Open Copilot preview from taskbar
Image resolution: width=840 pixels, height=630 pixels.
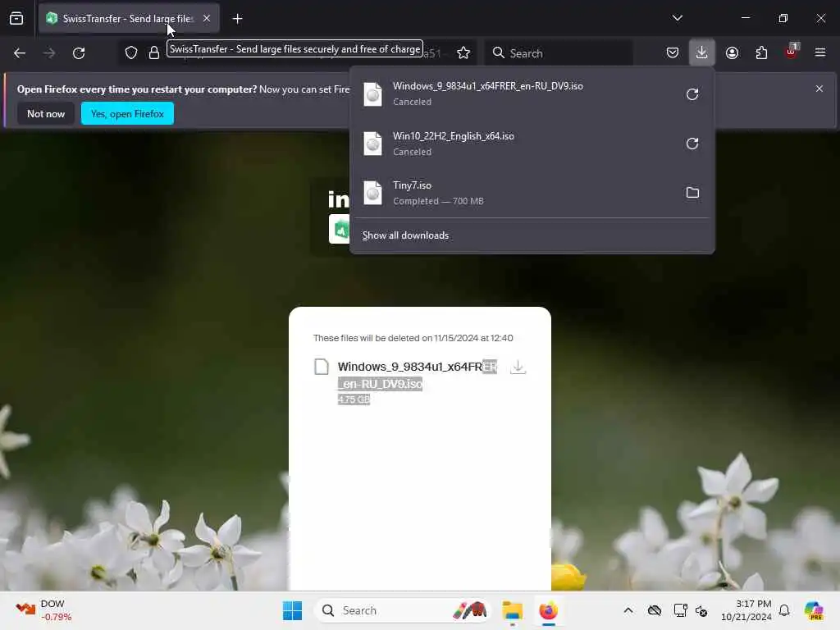click(x=814, y=610)
